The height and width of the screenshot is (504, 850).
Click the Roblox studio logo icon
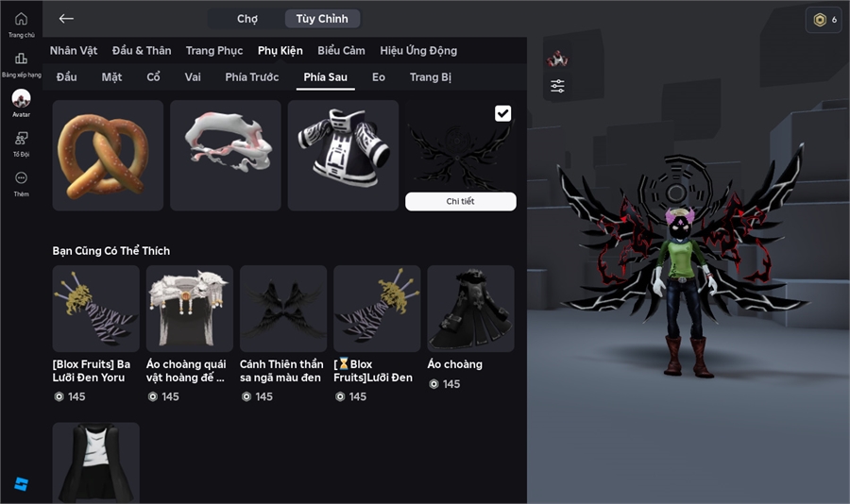(21, 484)
